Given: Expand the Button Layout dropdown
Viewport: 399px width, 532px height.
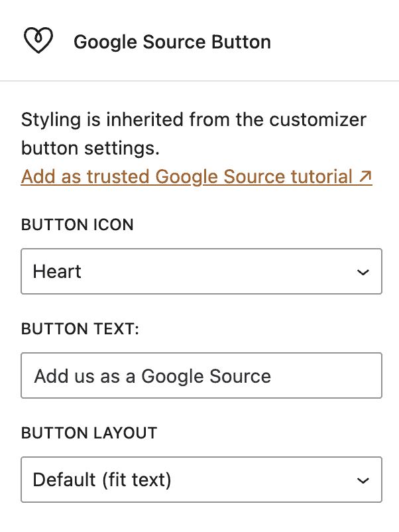Looking at the screenshot, I should click(201, 480).
